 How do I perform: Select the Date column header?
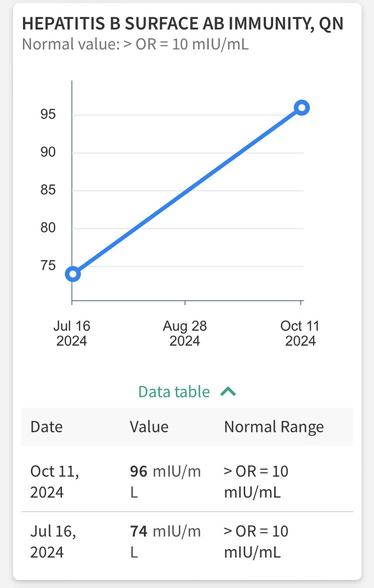[46, 427]
